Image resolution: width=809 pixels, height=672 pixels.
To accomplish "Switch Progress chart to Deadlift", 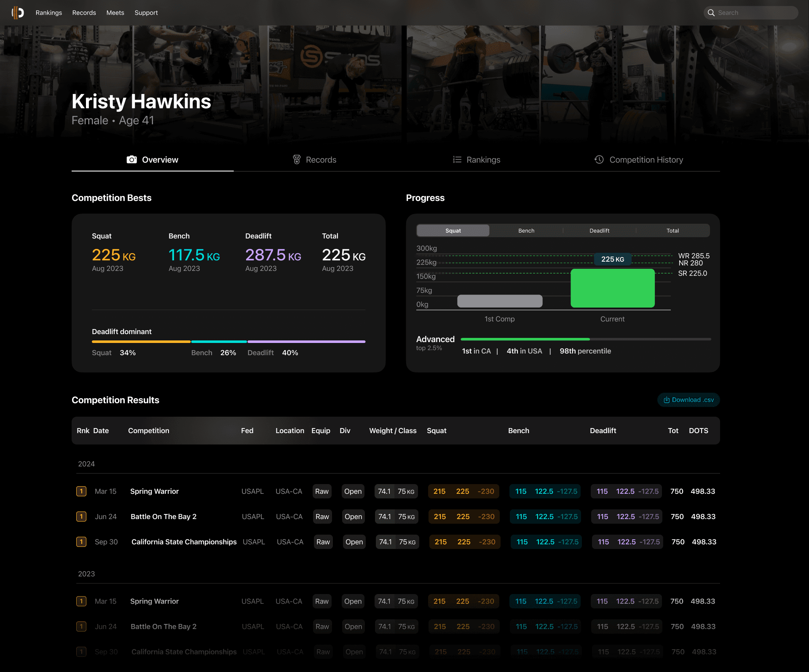I will [x=599, y=230].
